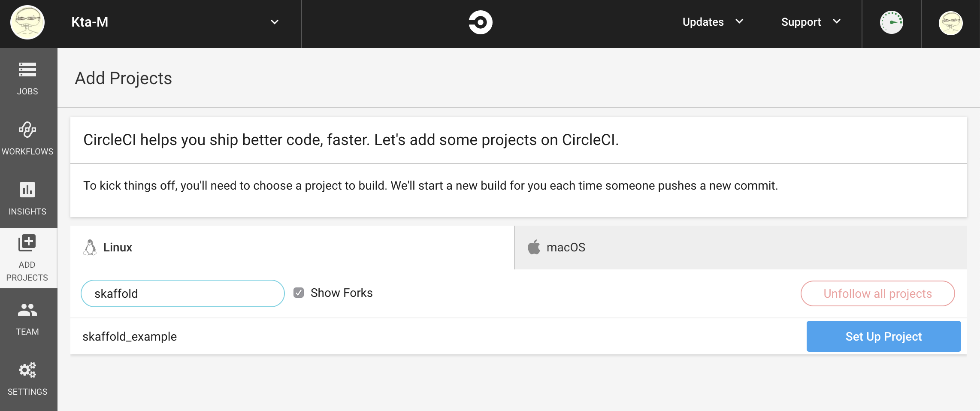The height and width of the screenshot is (411, 980).
Task: Open the Insights chart icon
Action: pos(27,190)
